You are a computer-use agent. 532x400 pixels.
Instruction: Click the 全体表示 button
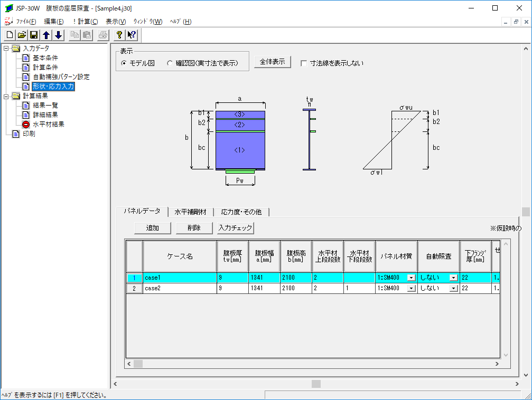tap(273, 62)
